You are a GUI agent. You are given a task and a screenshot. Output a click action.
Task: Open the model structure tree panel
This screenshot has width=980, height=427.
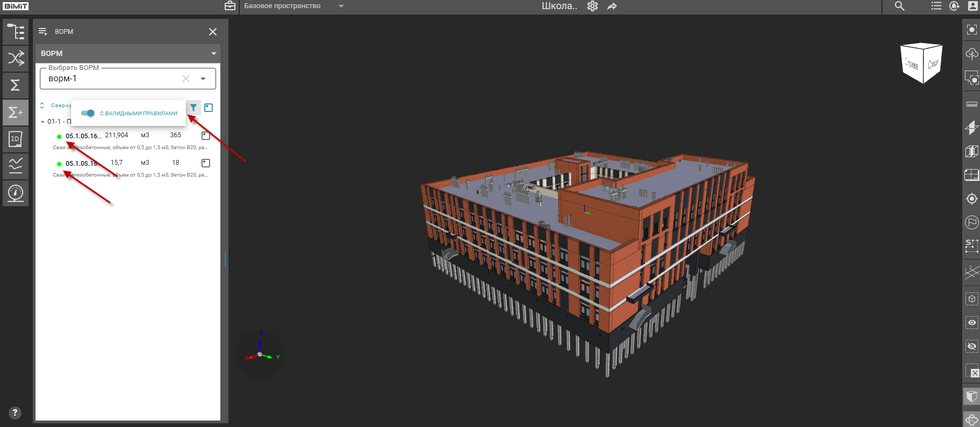(16, 32)
